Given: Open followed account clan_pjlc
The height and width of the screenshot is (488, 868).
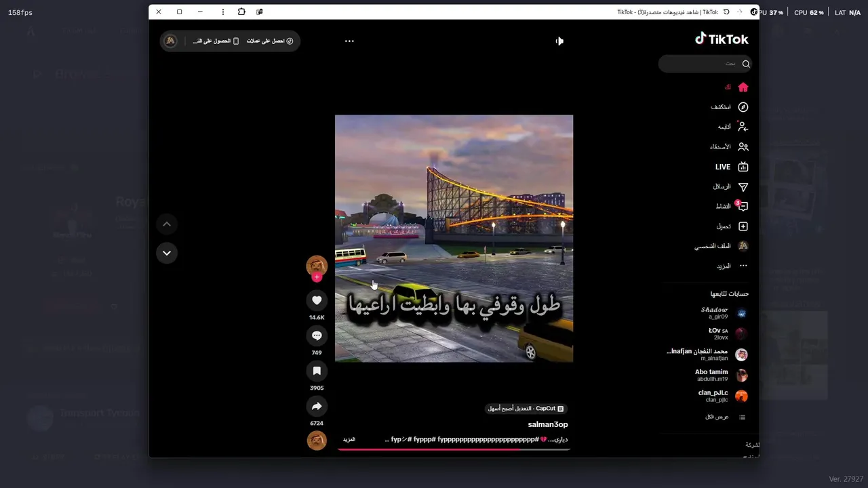Looking at the screenshot, I should point(722,396).
